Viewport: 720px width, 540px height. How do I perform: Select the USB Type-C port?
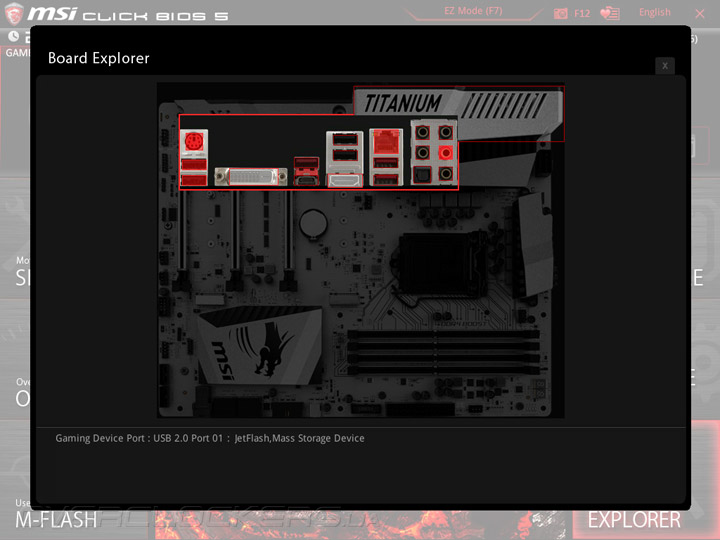306,180
